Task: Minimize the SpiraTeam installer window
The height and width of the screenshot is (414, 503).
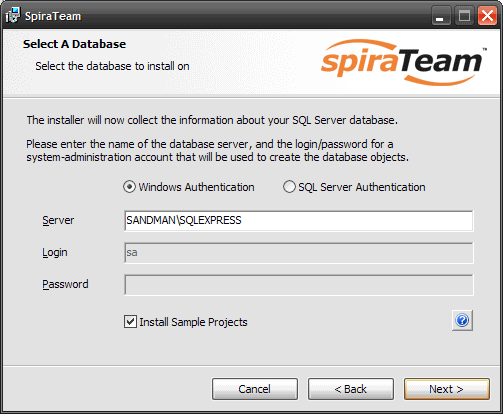Action: coord(441,16)
